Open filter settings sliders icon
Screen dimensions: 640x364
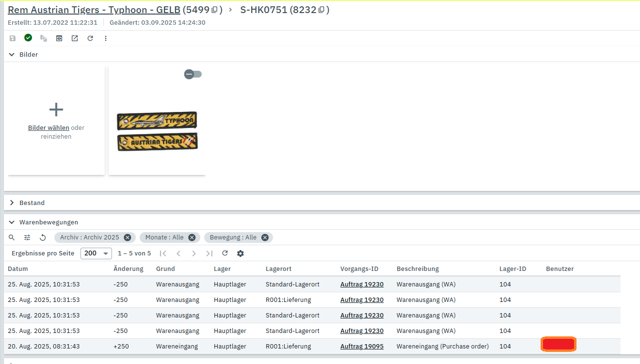pyautogui.click(x=28, y=237)
